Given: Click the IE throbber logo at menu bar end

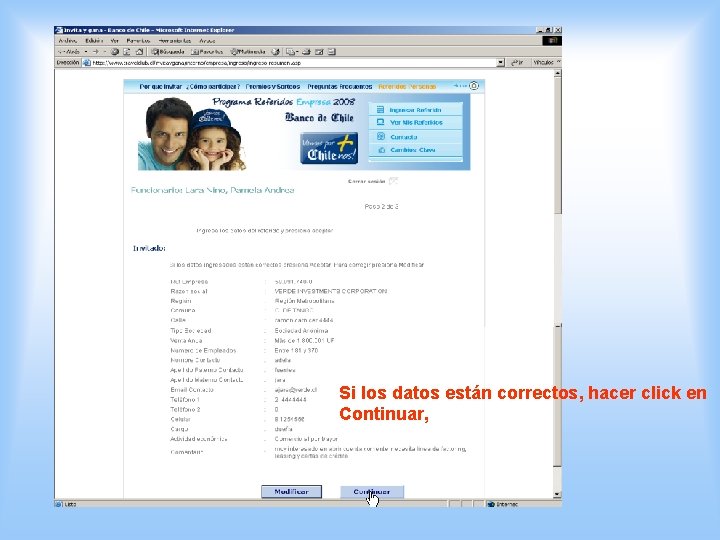Looking at the screenshot, I should (552, 41).
